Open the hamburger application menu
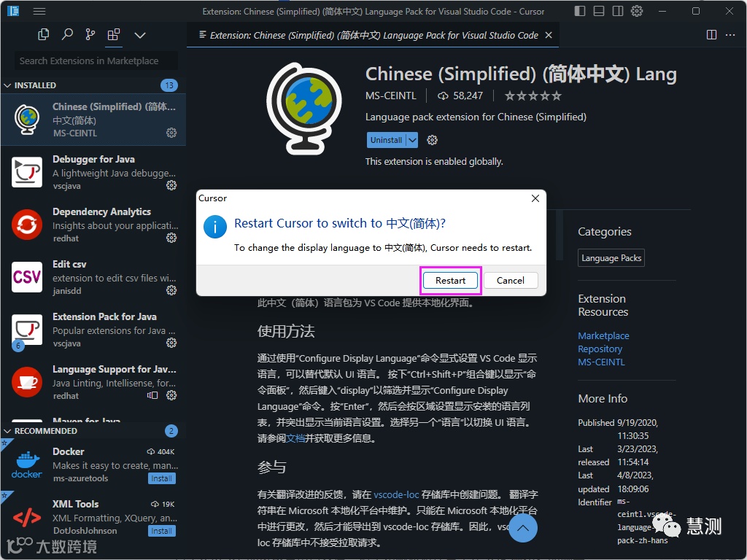The width and height of the screenshot is (747, 560). 39,11
